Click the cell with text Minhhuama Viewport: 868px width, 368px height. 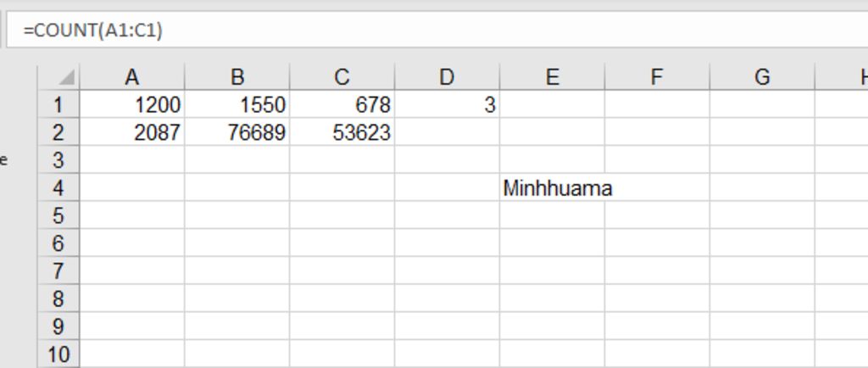[552, 188]
